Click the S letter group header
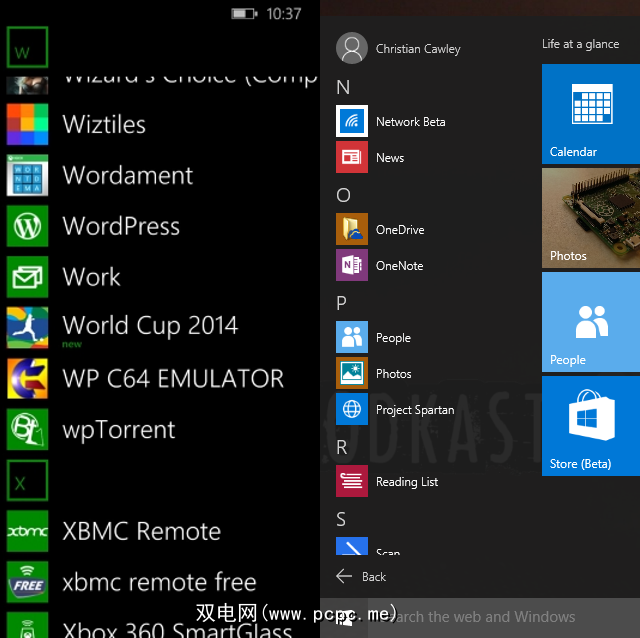This screenshot has width=640, height=638. [x=341, y=519]
